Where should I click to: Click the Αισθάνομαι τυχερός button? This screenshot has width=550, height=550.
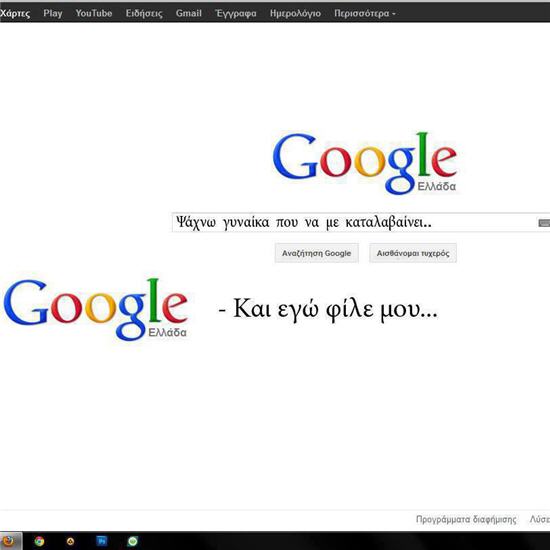click(413, 253)
